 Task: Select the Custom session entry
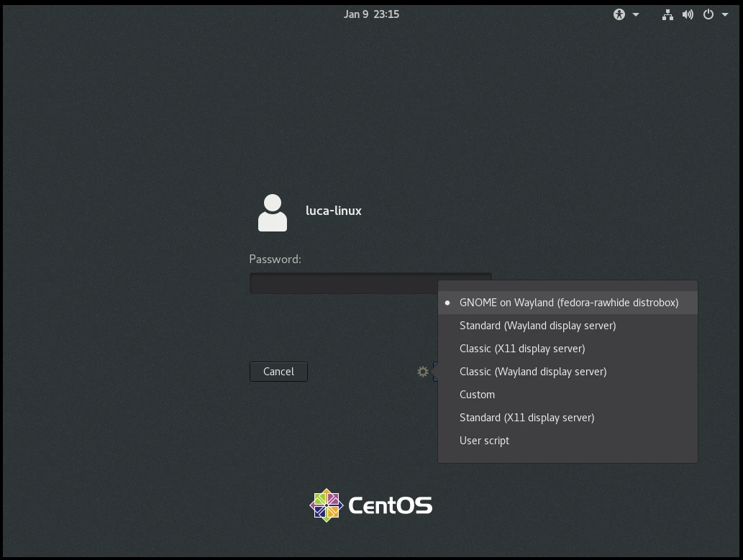click(477, 395)
